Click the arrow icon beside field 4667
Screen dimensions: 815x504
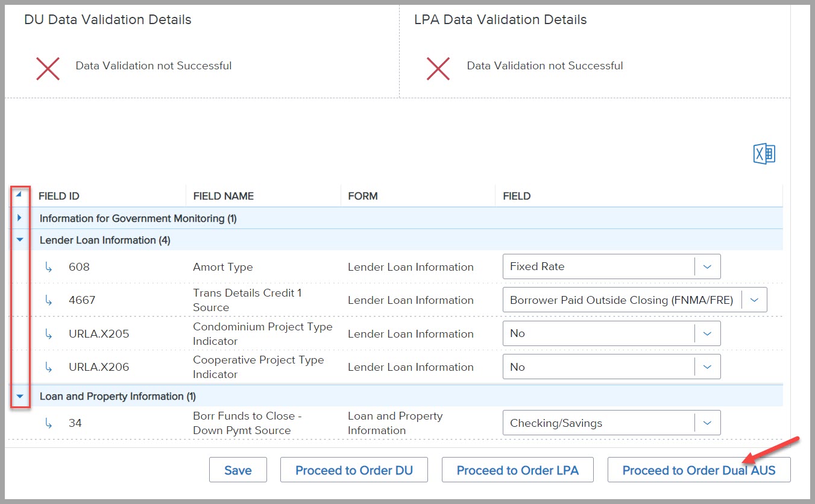pos(49,300)
